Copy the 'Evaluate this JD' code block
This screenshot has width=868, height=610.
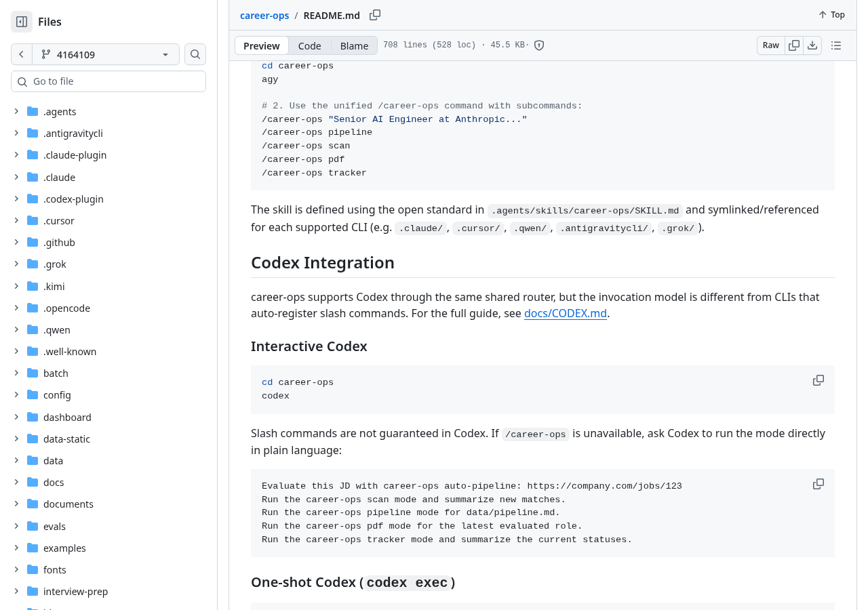818,484
